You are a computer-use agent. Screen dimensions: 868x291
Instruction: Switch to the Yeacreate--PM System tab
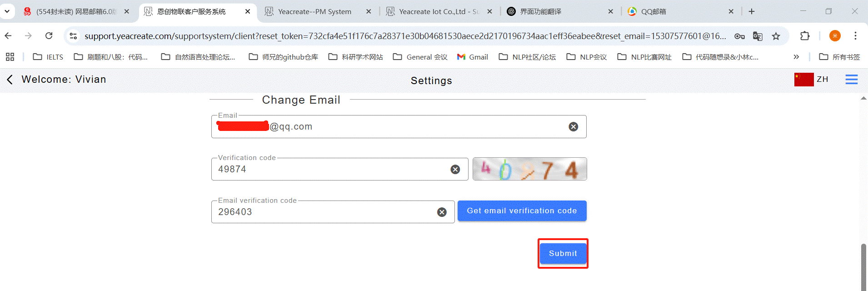click(x=314, y=12)
